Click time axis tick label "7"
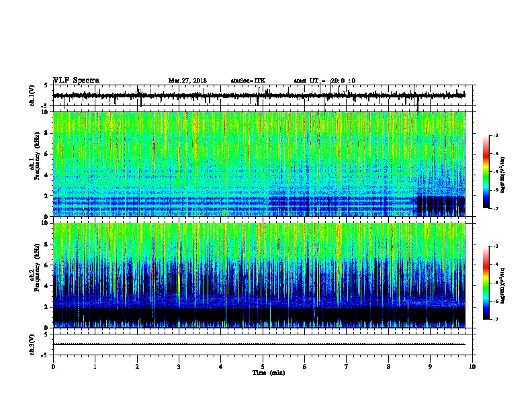This screenshot has width=532, height=411. pyautogui.click(x=347, y=367)
